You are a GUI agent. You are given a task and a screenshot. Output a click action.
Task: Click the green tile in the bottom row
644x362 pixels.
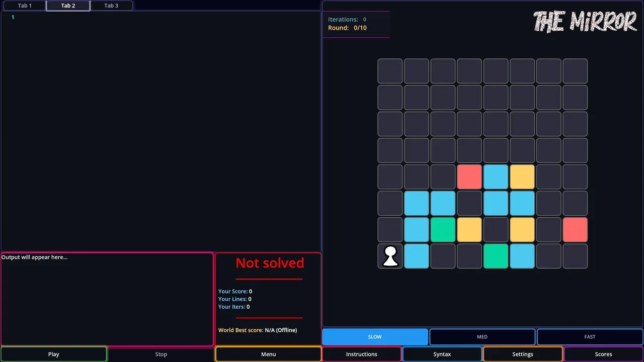(496, 256)
